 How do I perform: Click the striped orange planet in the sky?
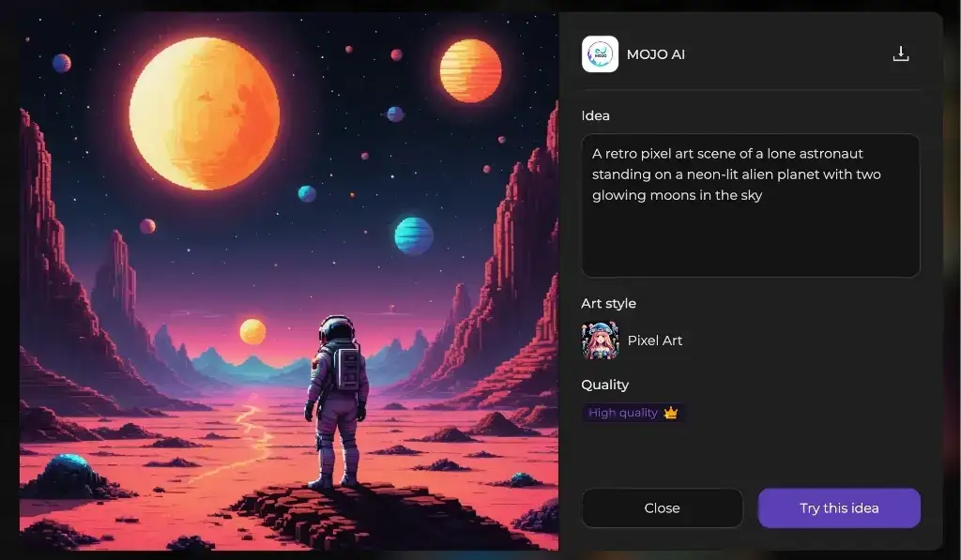(x=470, y=70)
